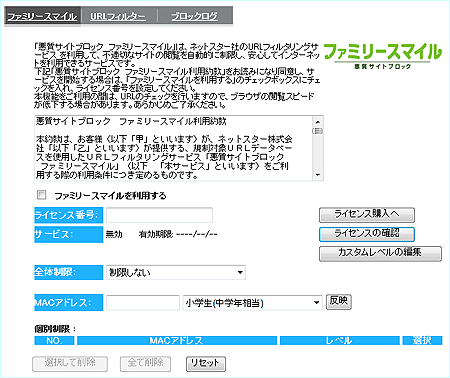Click the NO. column header

click(54, 340)
